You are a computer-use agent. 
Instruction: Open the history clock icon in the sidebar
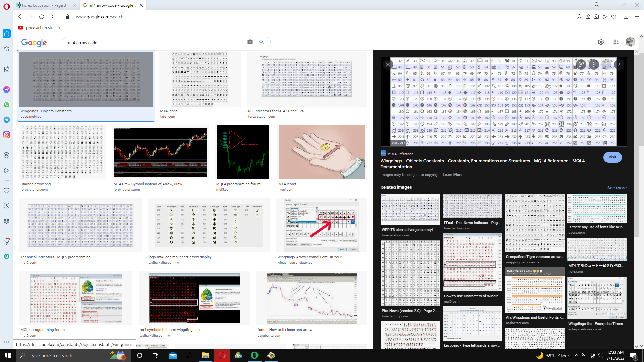point(6,206)
